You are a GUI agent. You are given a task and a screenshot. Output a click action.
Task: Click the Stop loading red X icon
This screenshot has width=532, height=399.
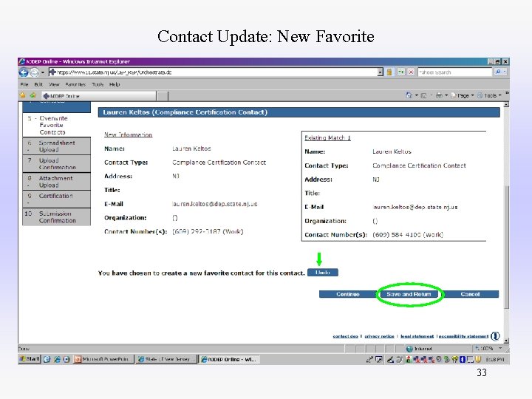tap(411, 72)
